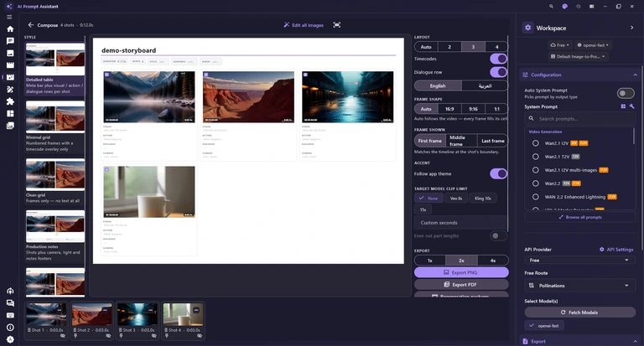
Task: Open the gear badge icon at sidebar bottom
Action: pyautogui.click(x=10, y=339)
